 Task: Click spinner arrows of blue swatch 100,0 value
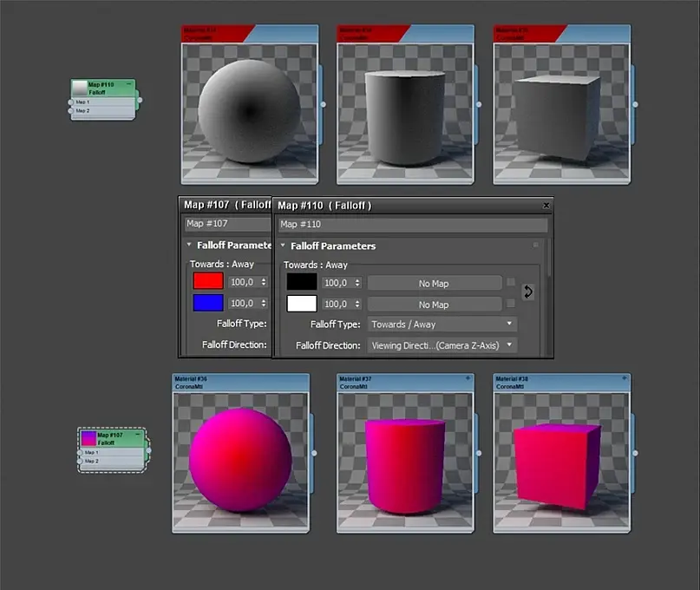[x=264, y=304]
